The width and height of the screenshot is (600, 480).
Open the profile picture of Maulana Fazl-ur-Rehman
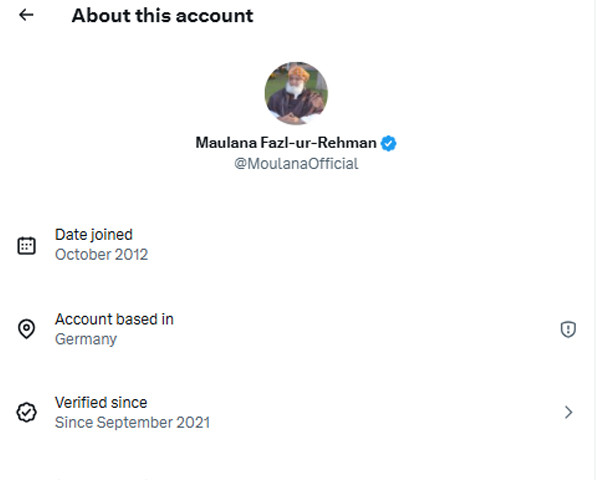[x=296, y=93]
